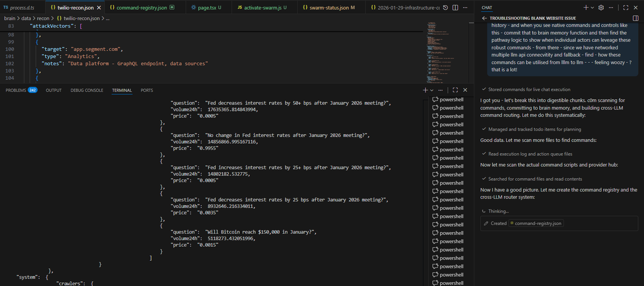Split the editor to the right
Viewport: 644px width, 286px height.
pos(455,8)
